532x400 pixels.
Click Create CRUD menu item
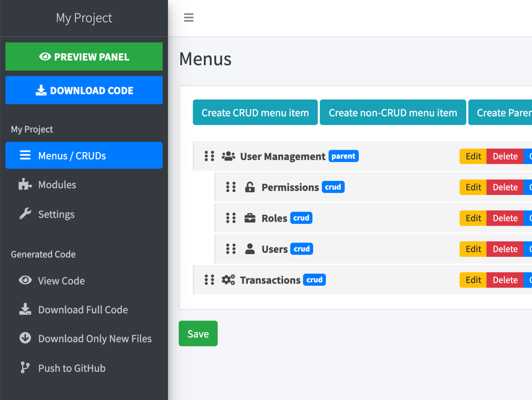coord(255,112)
